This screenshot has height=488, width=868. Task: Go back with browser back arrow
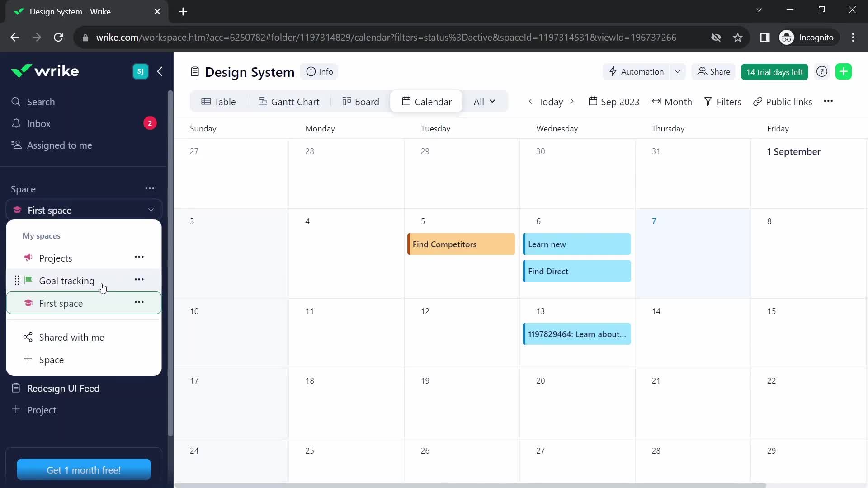(15, 38)
